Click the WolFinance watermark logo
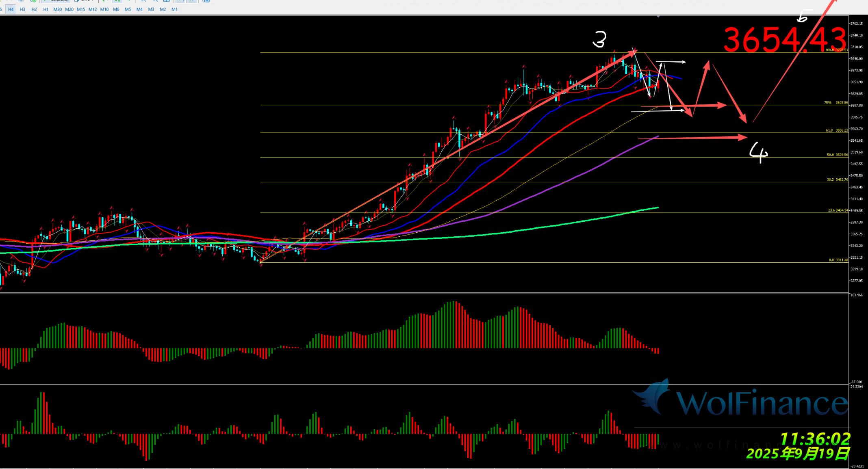Screen dimensions: 868x469 [740, 401]
